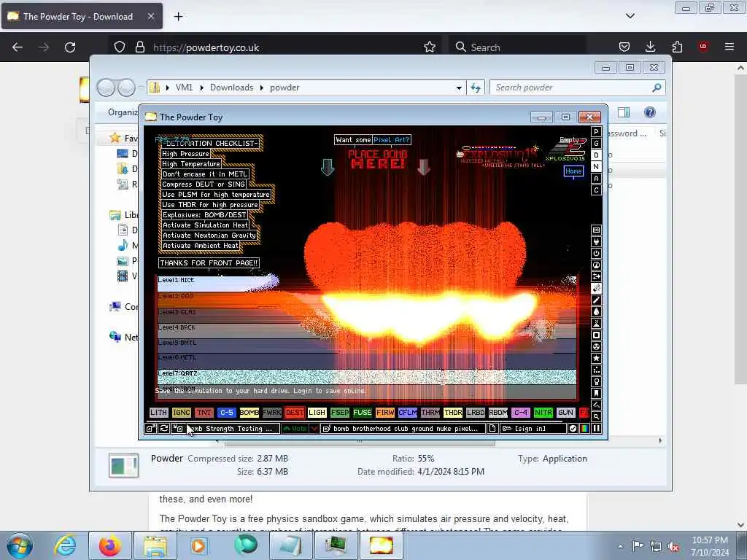Viewport: 747px width, 560px height.
Task: Open simulation options checkmark icon
Action: click(x=573, y=429)
